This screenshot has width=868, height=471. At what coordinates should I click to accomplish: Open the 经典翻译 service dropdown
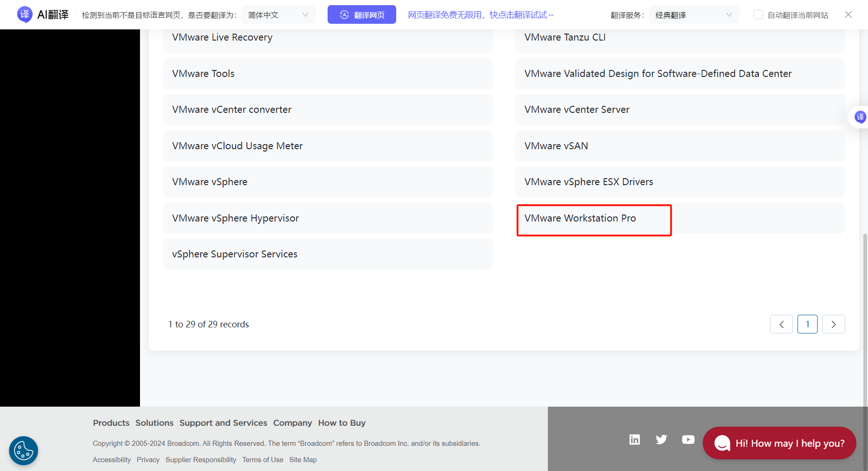point(693,15)
